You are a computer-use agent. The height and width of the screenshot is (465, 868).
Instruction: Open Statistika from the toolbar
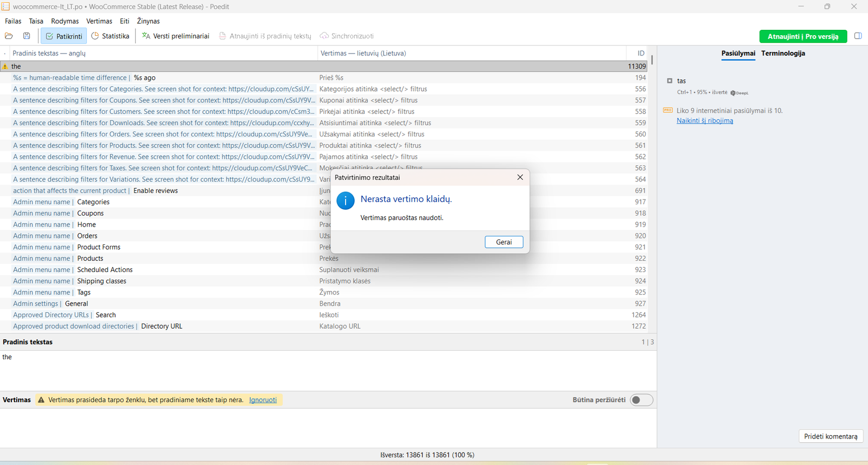111,36
